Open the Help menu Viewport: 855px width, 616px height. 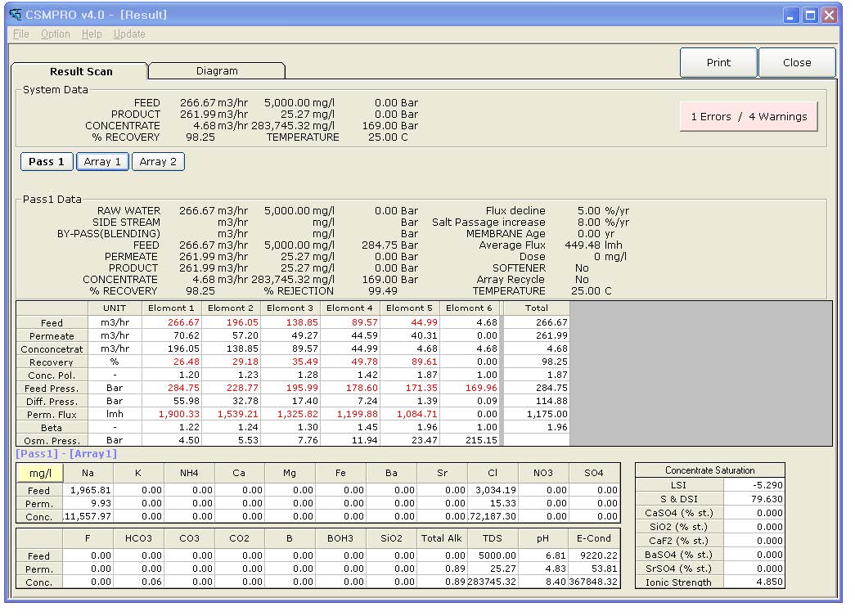click(91, 34)
